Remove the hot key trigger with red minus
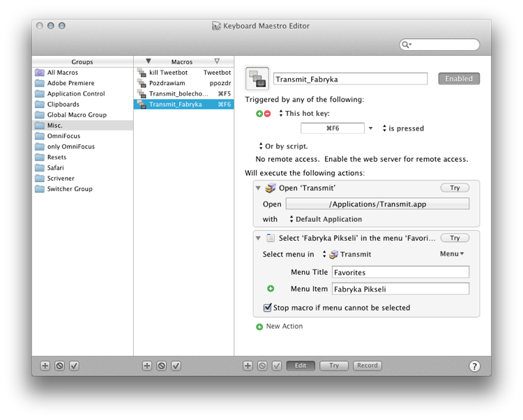 [x=267, y=114]
